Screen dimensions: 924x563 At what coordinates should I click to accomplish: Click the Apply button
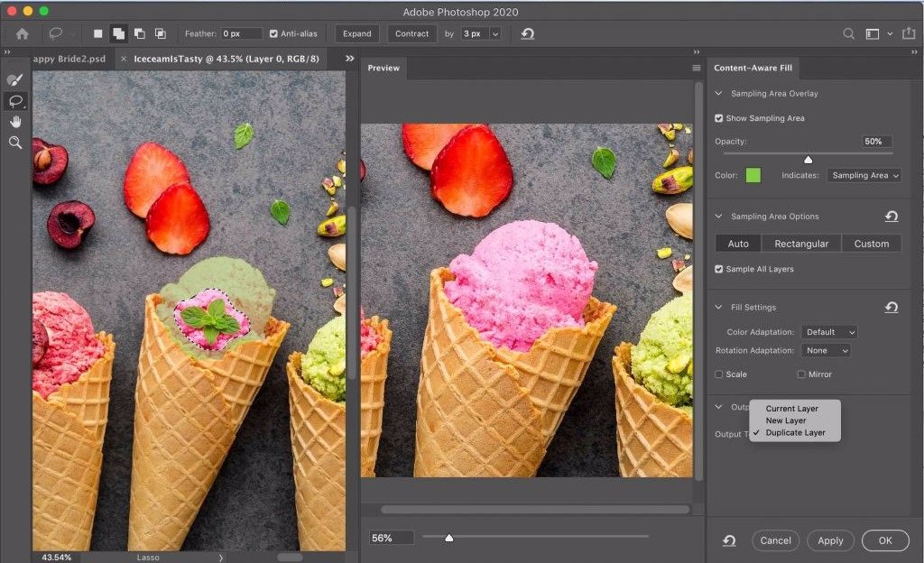(x=830, y=540)
